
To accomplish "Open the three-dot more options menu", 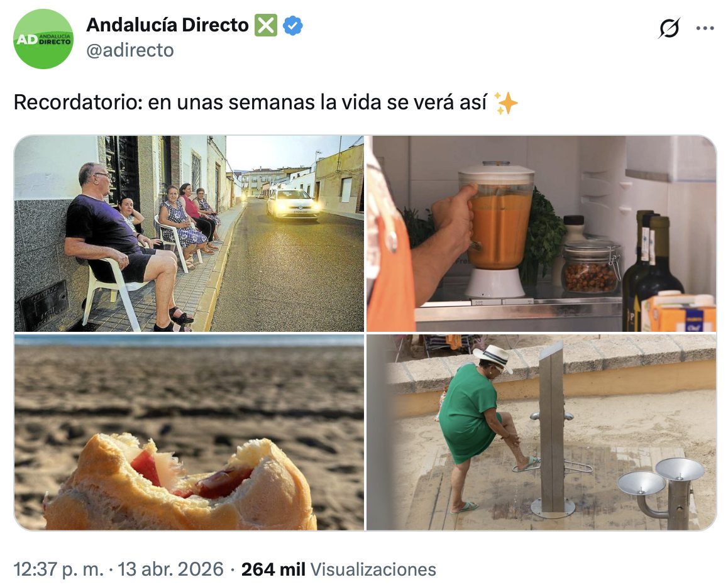I will click(705, 28).
